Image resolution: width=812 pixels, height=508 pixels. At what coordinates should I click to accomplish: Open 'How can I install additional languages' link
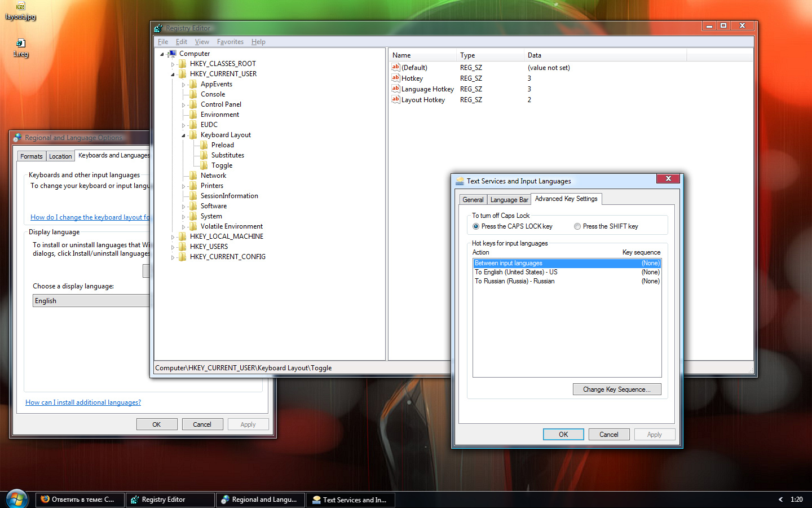click(x=83, y=402)
